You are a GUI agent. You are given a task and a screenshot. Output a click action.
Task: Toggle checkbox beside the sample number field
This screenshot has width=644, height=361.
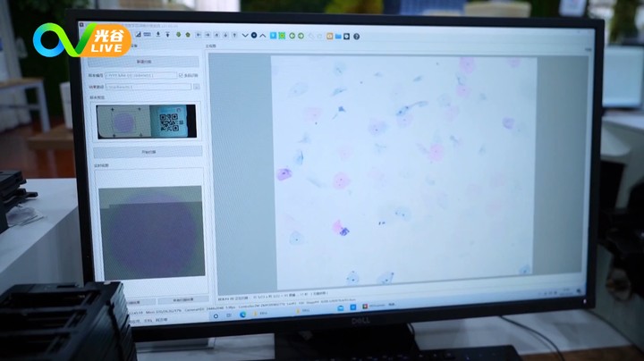[x=181, y=75]
